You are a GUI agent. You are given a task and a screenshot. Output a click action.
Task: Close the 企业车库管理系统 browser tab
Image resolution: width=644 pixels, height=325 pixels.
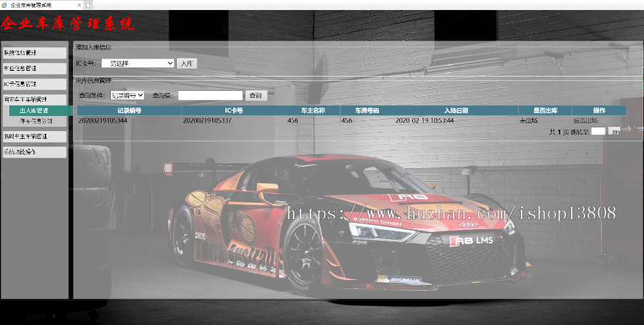pos(79,5)
